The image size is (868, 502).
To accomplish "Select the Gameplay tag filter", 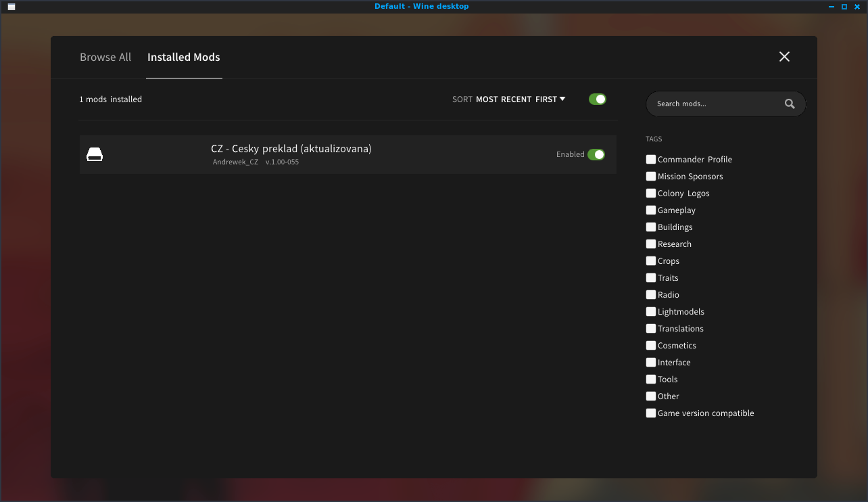I will pos(651,210).
